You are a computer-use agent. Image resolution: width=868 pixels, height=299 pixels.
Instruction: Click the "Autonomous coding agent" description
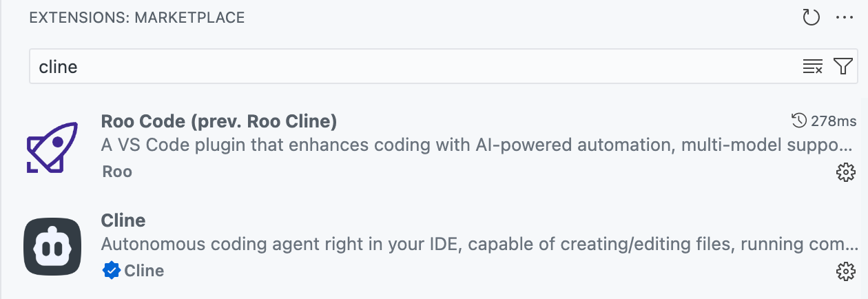(x=477, y=245)
